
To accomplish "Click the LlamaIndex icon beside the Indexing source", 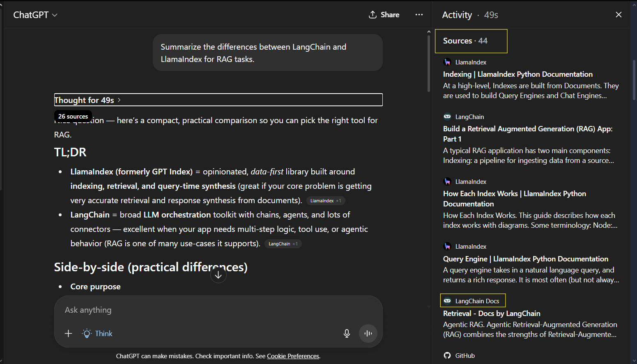I will [x=447, y=62].
